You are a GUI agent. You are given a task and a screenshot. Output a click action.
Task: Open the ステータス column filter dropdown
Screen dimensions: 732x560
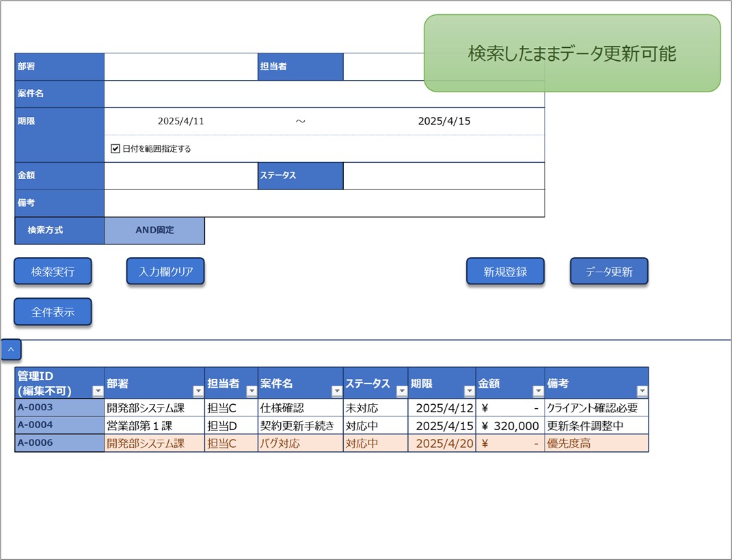(401, 391)
